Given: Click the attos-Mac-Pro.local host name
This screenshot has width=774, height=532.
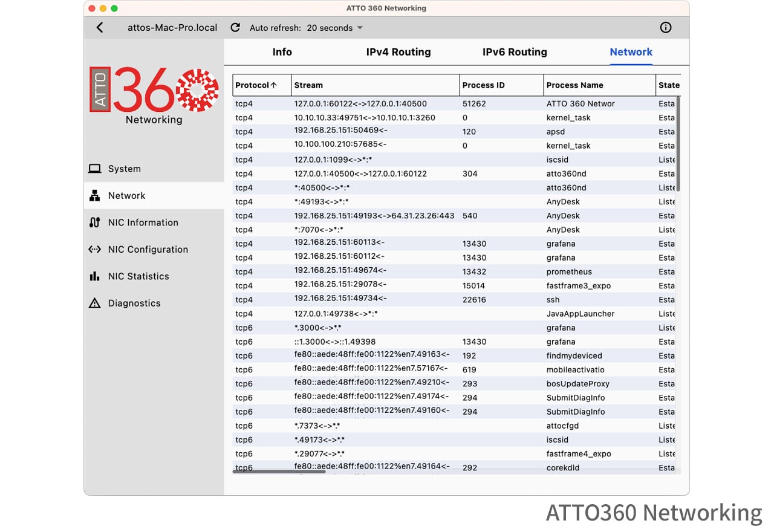Looking at the screenshot, I should coord(172,28).
